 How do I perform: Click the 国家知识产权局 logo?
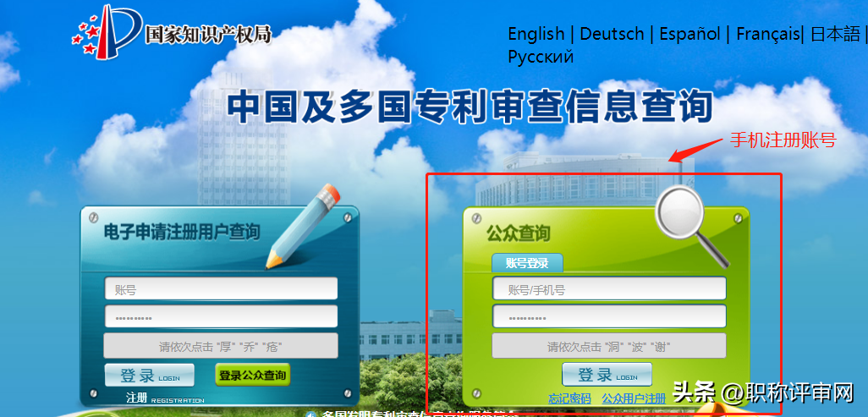(170, 30)
